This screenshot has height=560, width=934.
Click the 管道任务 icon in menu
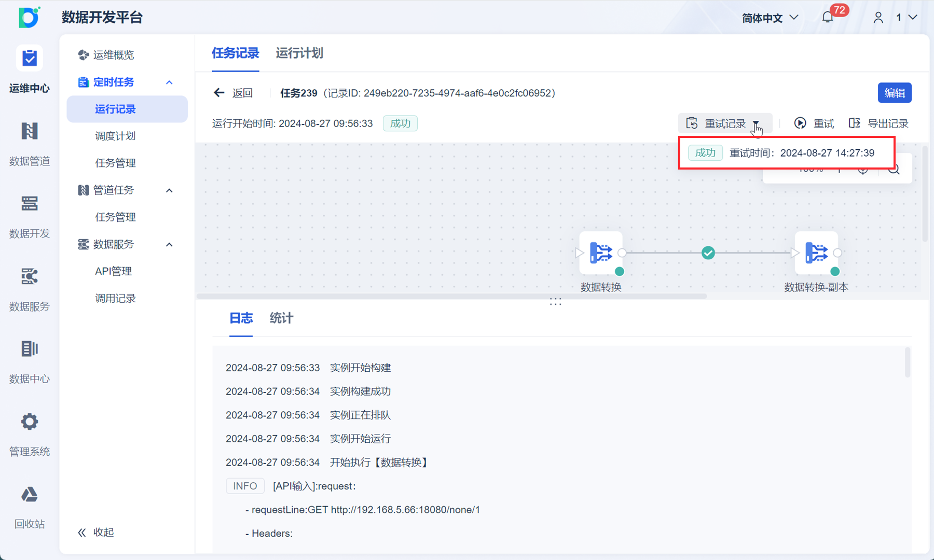tap(83, 190)
